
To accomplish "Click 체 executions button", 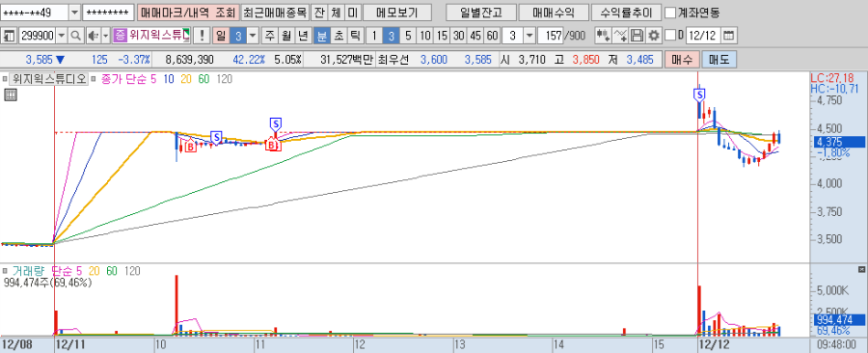I will tap(336, 13).
